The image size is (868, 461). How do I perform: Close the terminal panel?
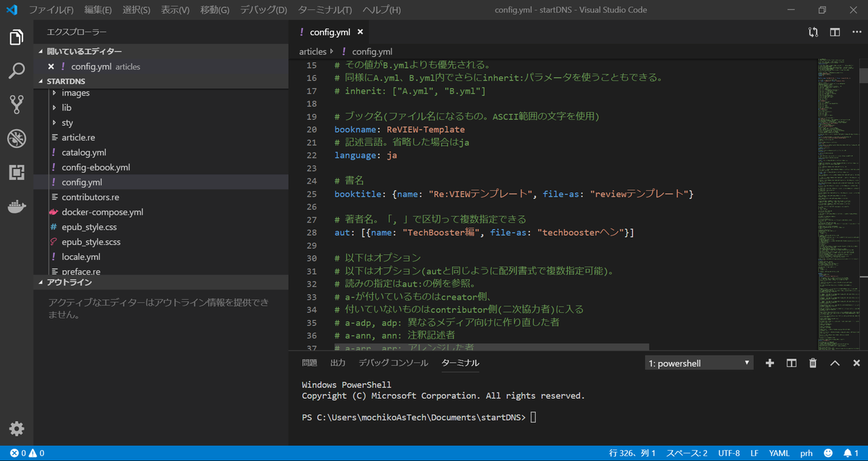click(x=856, y=363)
